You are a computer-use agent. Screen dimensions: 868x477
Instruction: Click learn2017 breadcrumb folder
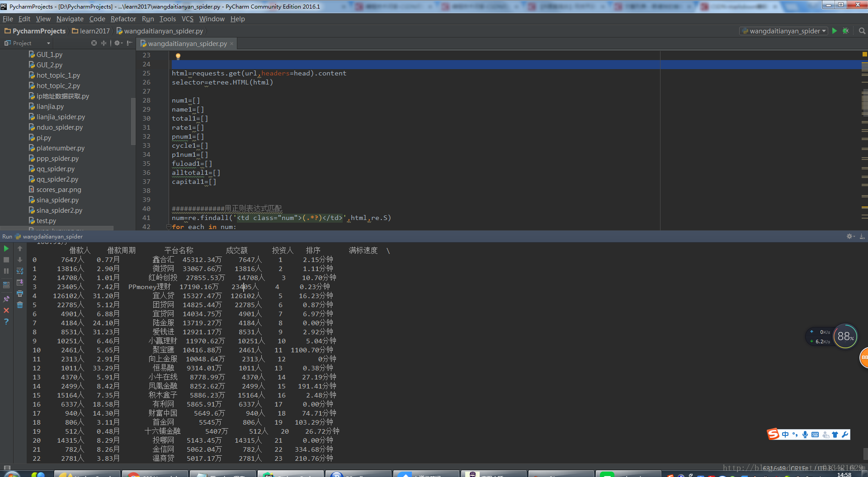coord(91,31)
